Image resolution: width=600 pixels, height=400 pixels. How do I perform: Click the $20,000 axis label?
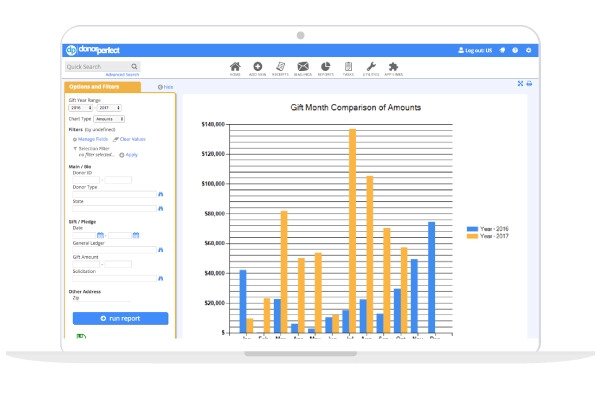pos(215,303)
